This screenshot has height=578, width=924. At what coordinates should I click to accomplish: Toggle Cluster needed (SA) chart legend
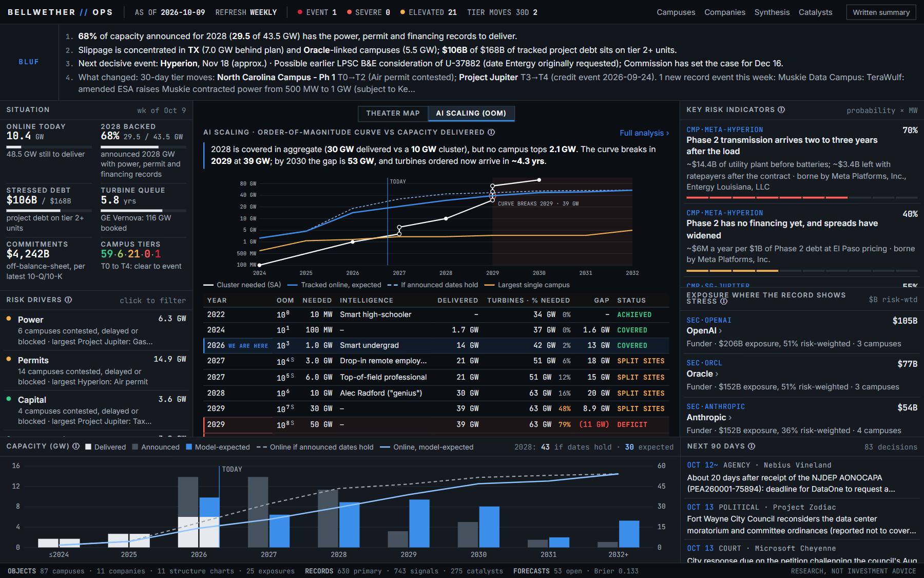(x=242, y=285)
